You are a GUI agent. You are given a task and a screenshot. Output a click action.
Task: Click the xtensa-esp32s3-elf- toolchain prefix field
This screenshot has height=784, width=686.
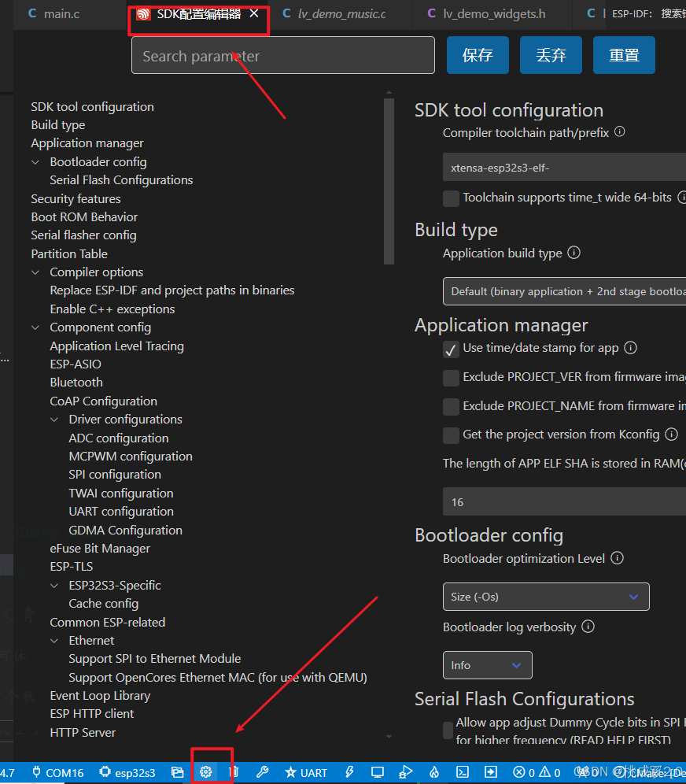coord(565,167)
